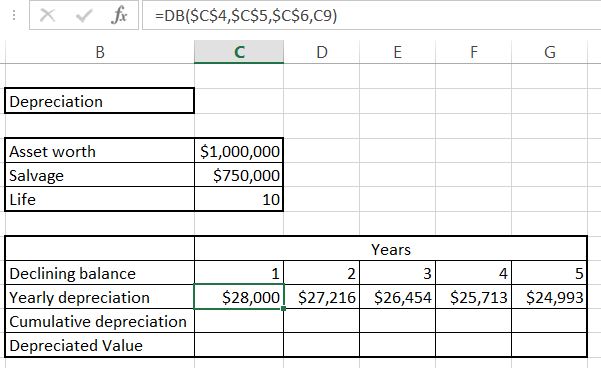Select the Declining balance label cell
Screen dimensions: 601x368
[x=100, y=273]
